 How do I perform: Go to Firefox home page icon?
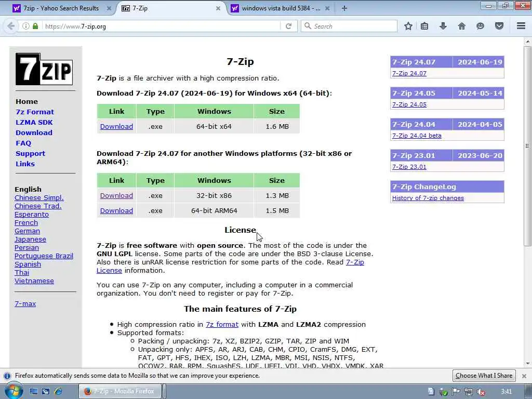pyautogui.click(x=461, y=26)
